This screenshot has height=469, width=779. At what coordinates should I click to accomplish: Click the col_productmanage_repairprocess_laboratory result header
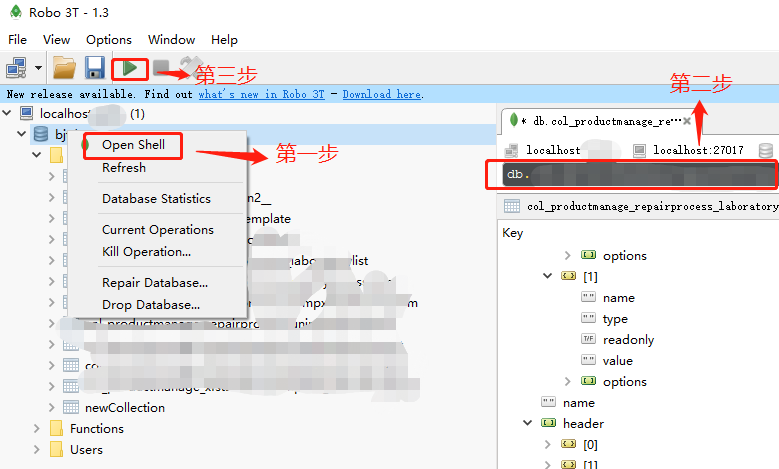(x=652, y=206)
